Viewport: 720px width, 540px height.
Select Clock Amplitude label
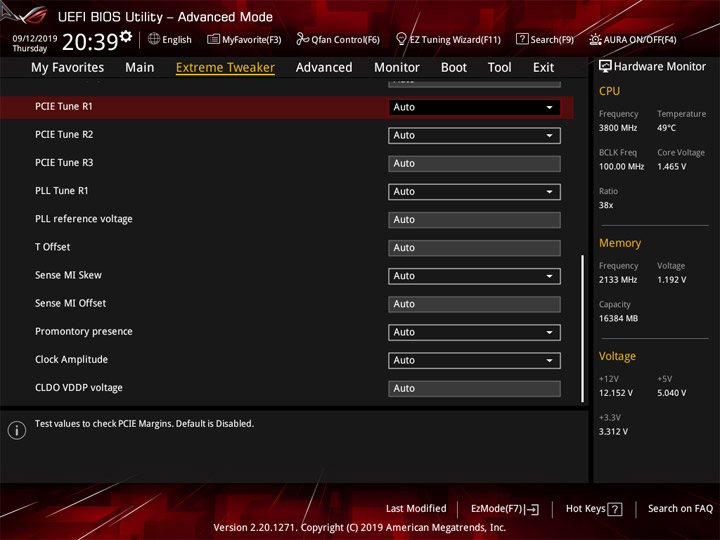pos(71,360)
